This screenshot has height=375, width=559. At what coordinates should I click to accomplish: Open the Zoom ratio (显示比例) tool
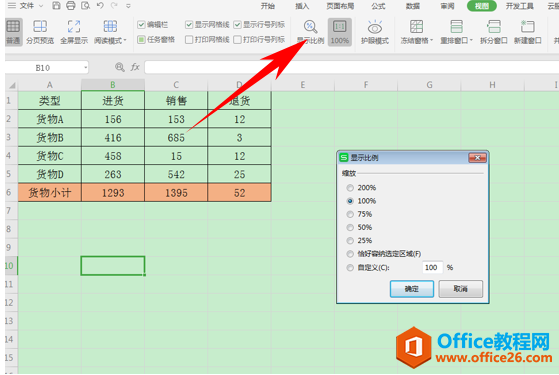(x=310, y=31)
